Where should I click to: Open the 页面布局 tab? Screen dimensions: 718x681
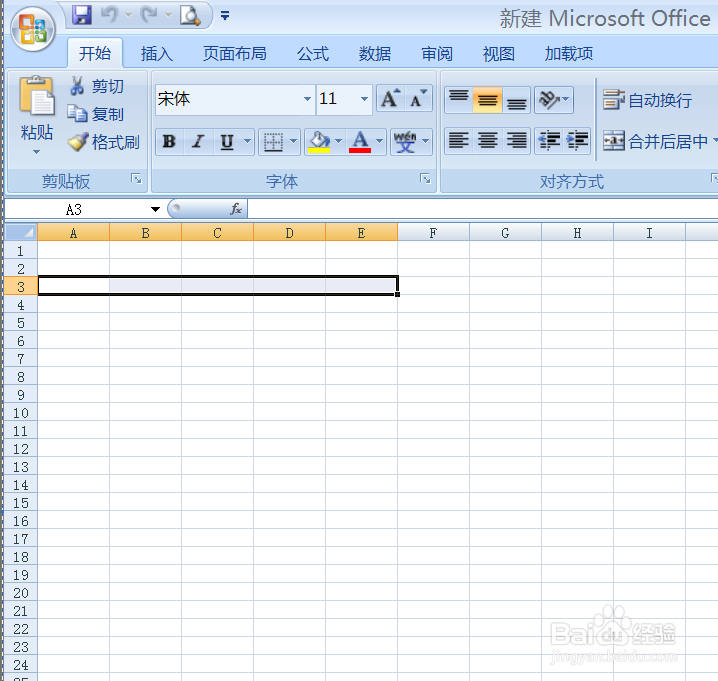(234, 54)
